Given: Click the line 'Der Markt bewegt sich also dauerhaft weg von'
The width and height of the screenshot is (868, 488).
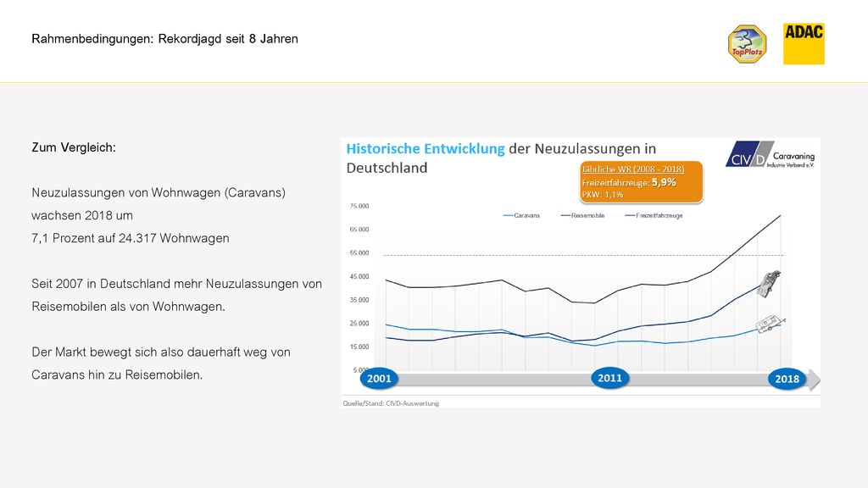Looking at the screenshot, I should click(161, 352).
